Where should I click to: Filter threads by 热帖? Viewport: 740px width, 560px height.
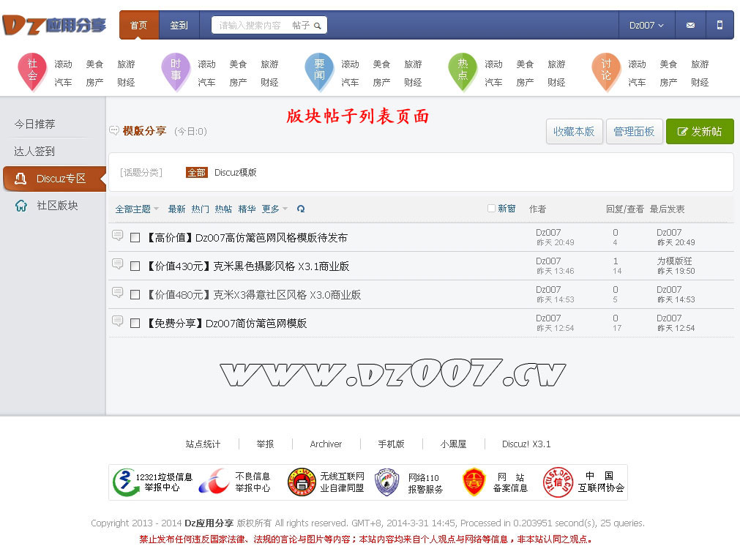coord(223,209)
